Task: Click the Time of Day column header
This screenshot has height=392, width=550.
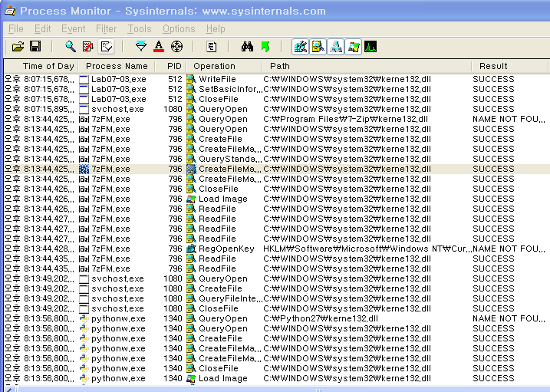Action: (41, 66)
